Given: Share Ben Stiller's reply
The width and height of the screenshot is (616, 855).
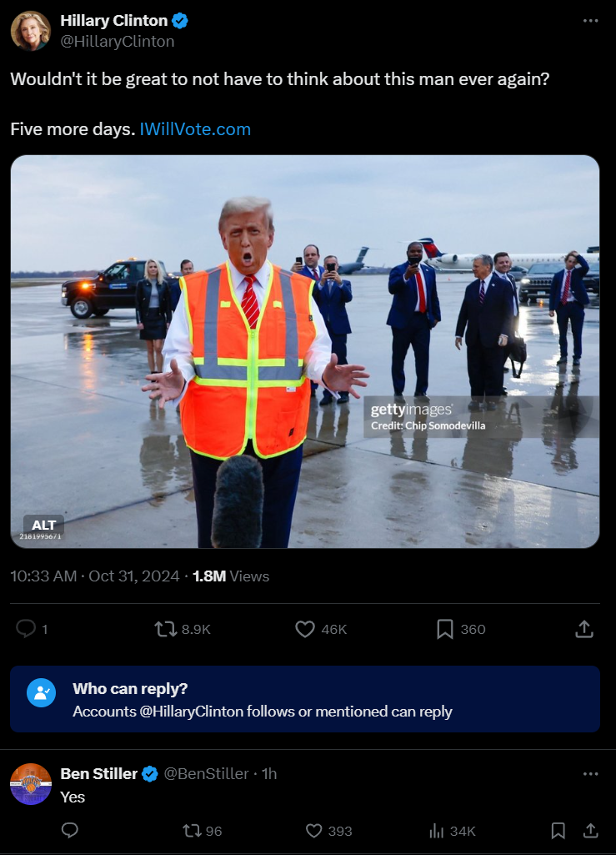Looking at the screenshot, I should 590,831.
